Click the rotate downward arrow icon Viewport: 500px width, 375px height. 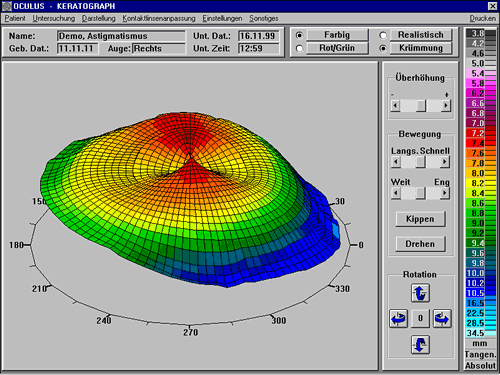pos(420,345)
